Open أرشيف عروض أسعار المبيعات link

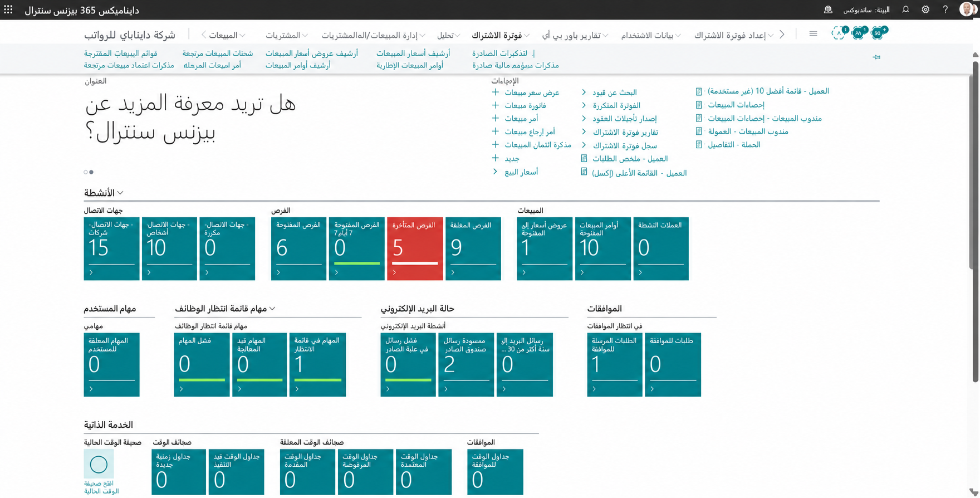311,53
